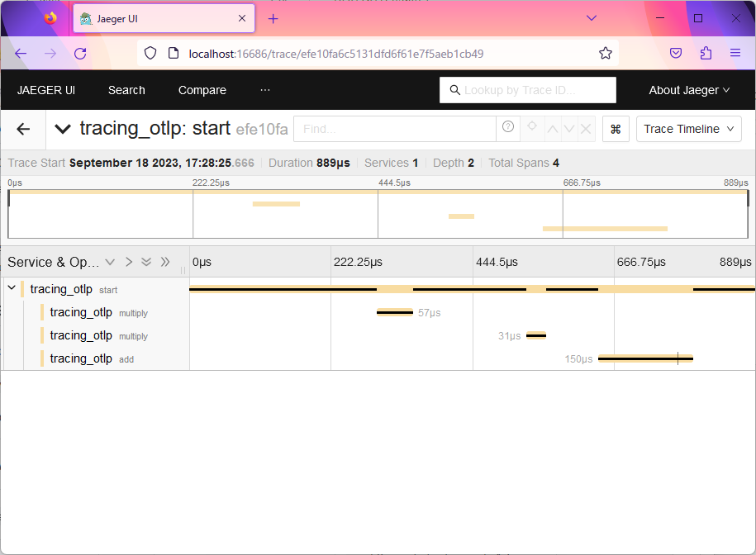The height and width of the screenshot is (555, 756).
Task: Open the browser extensions menu
Action: click(706, 53)
